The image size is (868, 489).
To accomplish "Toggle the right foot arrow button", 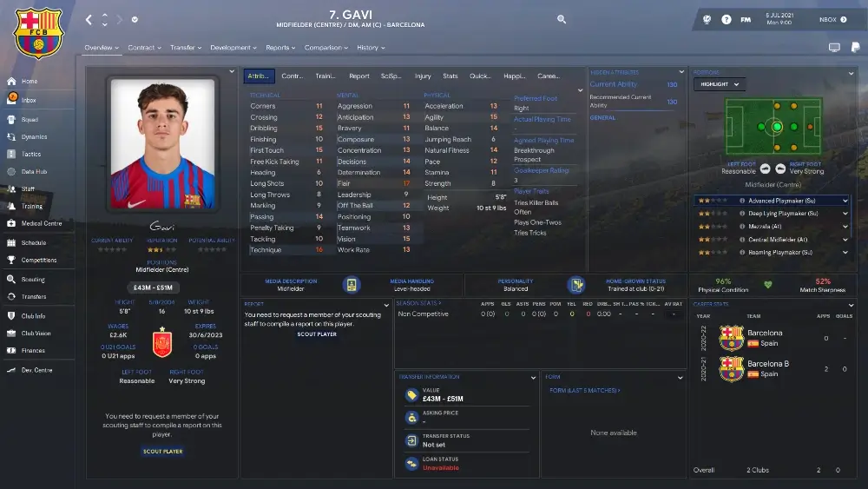I will (780, 169).
